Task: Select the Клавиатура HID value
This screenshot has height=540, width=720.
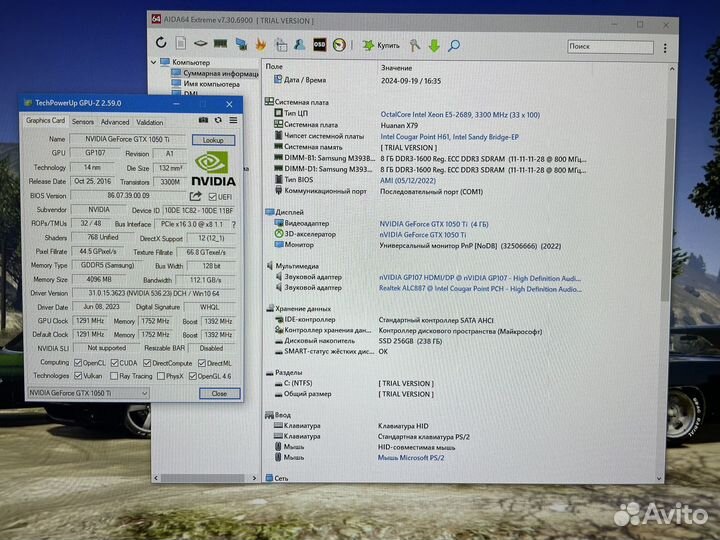Action: click(403, 426)
